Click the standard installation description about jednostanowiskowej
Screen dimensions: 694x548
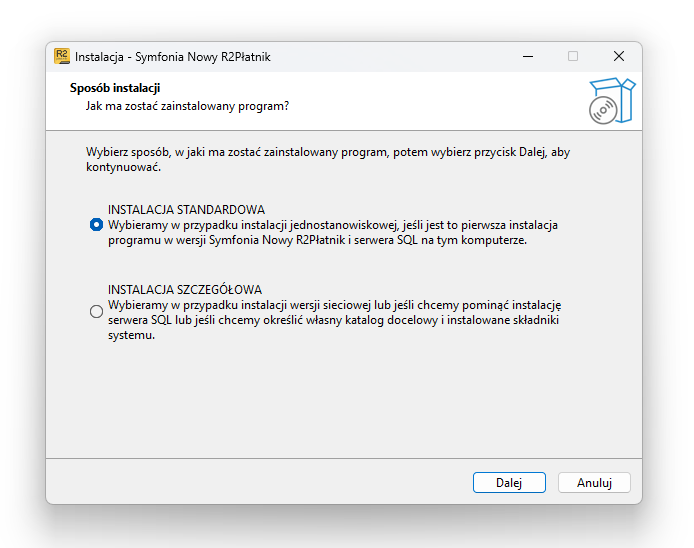click(333, 232)
